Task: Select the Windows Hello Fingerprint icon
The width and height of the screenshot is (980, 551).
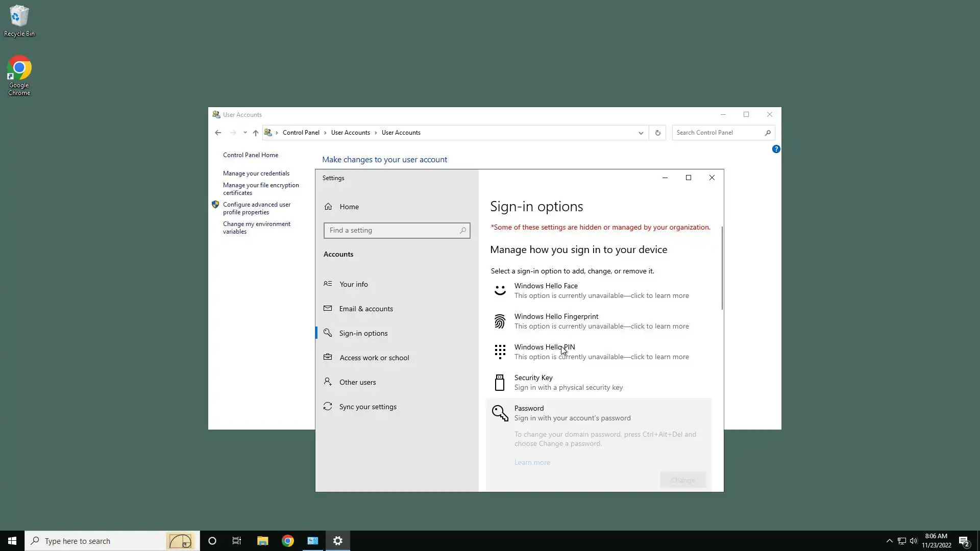Action: pos(500,321)
